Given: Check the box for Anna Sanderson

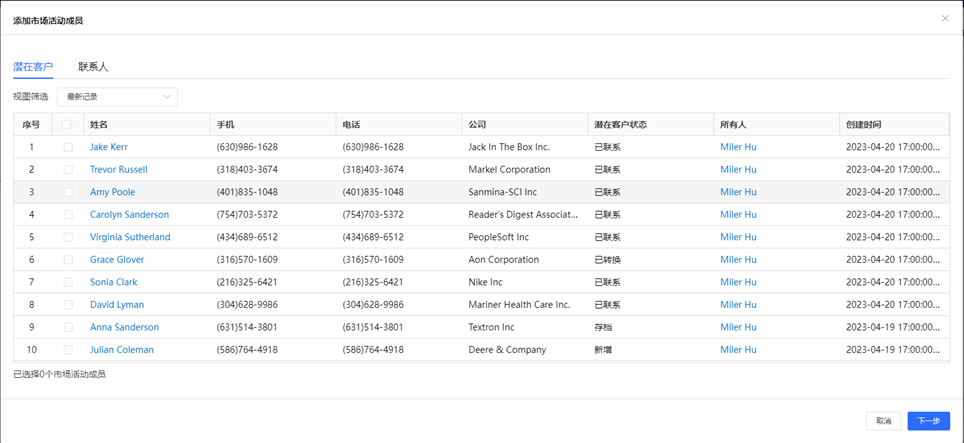Looking at the screenshot, I should click(x=68, y=327).
